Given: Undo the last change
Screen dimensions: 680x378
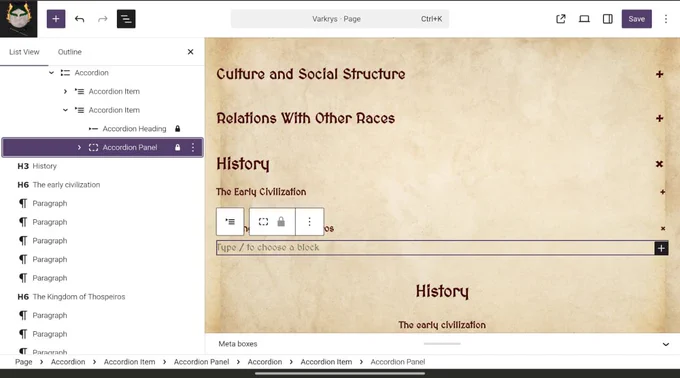Looking at the screenshot, I should [x=79, y=19].
